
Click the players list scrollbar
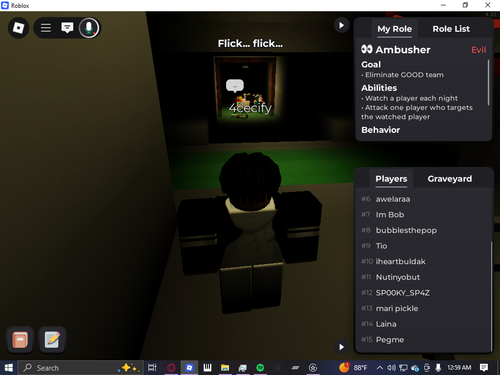[491, 295]
